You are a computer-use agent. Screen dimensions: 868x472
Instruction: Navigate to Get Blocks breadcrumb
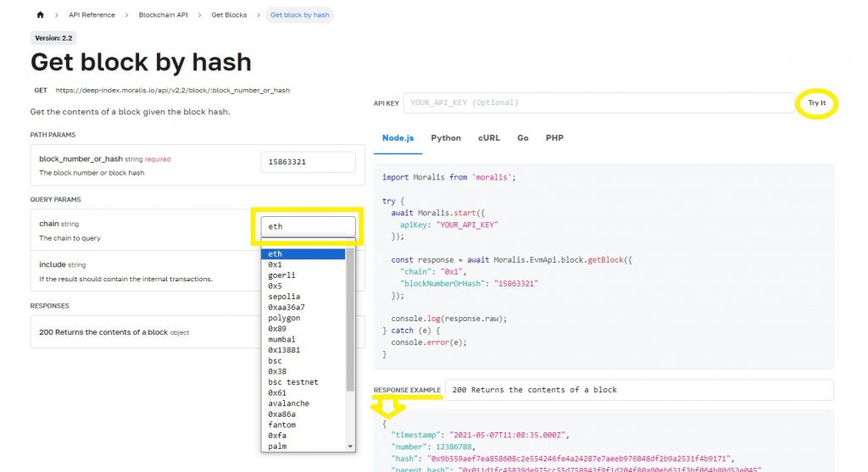click(229, 15)
